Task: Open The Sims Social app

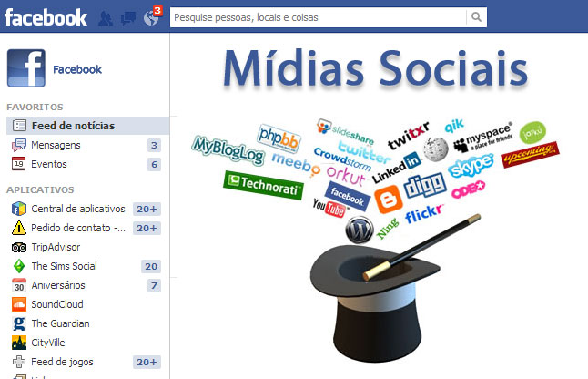Action: (64, 266)
